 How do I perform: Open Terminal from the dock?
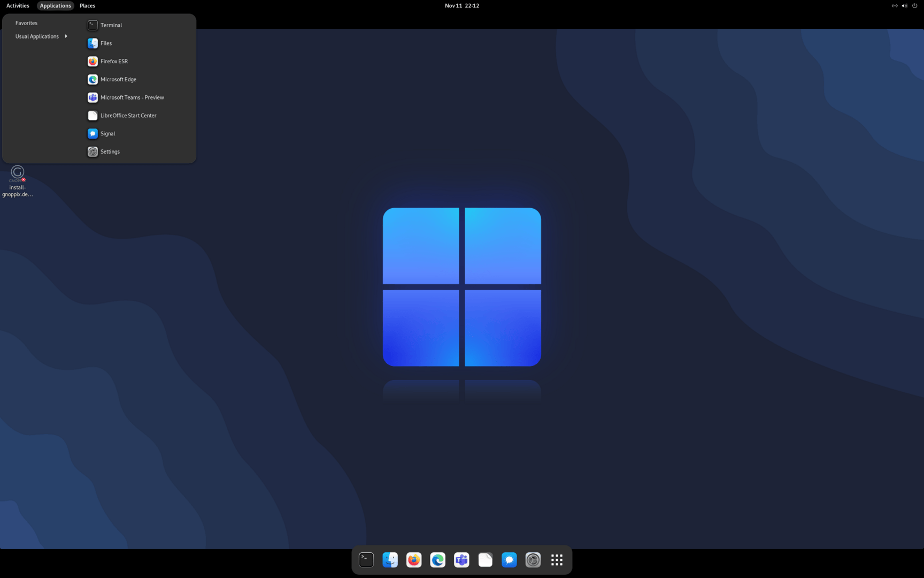pyautogui.click(x=366, y=560)
